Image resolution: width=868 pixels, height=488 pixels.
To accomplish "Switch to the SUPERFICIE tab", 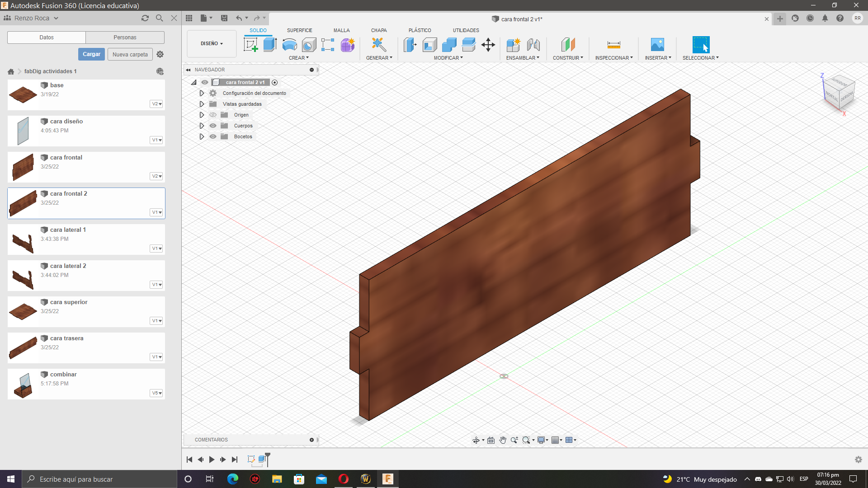I will pos(299,30).
